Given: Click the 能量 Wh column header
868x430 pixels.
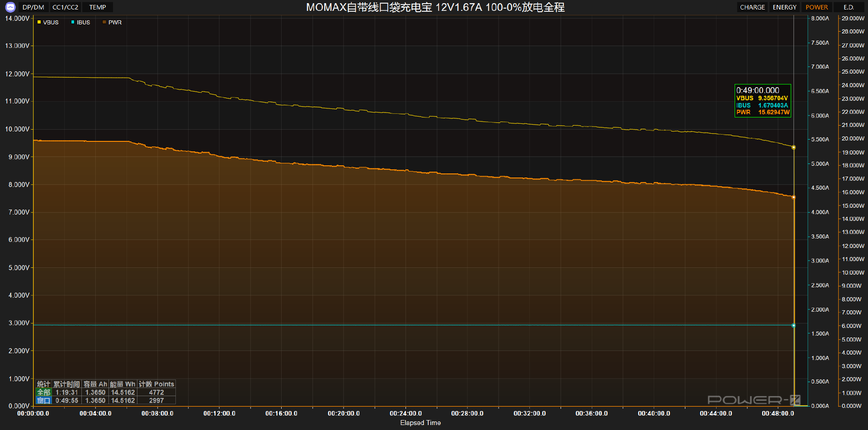Looking at the screenshot, I should [123, 384].
